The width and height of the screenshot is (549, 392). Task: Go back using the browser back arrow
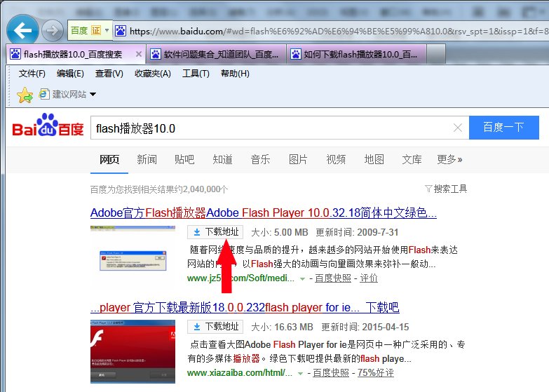point(22,30)
